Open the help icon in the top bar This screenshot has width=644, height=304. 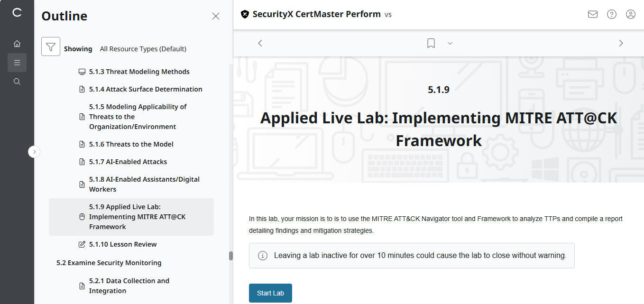tap(611, 14)
